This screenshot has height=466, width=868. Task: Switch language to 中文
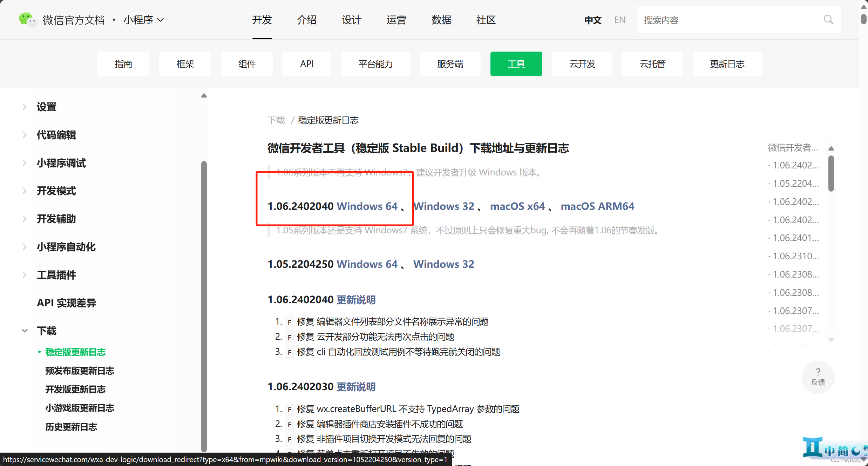(x=593, y=20)
